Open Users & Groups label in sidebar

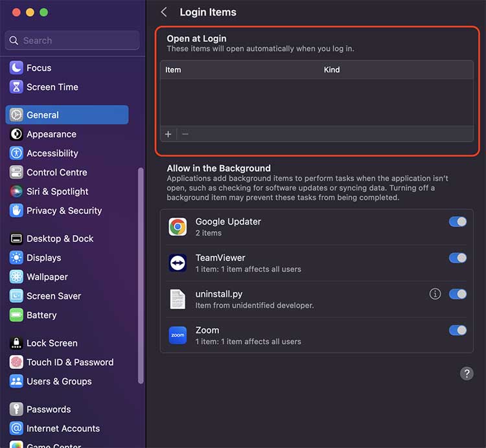[x=59, y=381]
